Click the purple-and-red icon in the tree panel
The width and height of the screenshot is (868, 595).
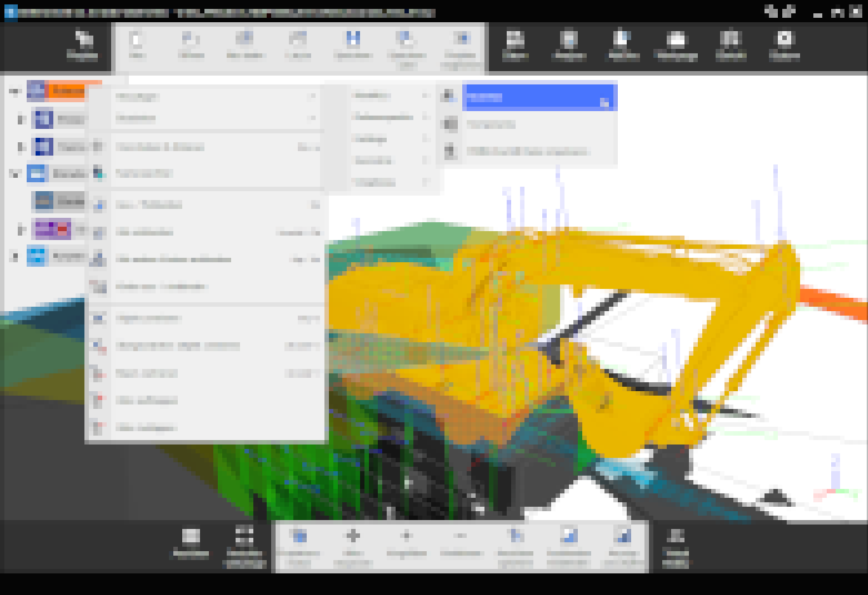[x=52, y=229]
